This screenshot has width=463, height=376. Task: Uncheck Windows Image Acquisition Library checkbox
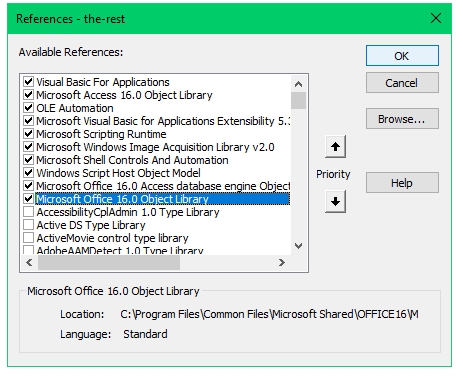click(x=28, y=147)
